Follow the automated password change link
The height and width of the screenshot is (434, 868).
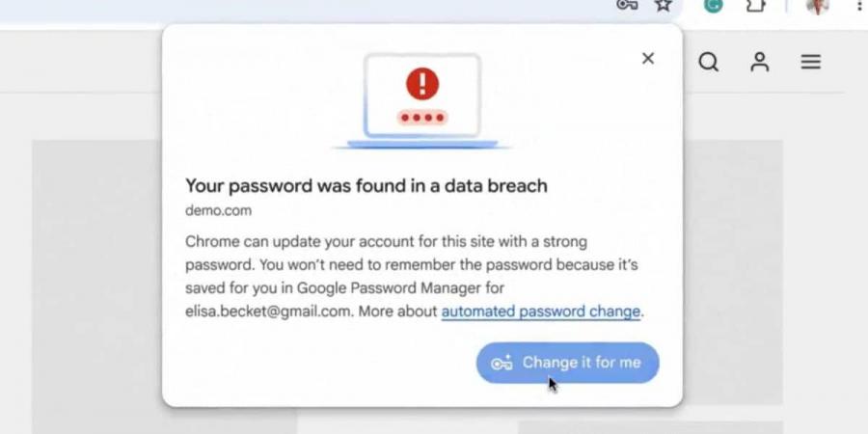[x=541, y=312]
